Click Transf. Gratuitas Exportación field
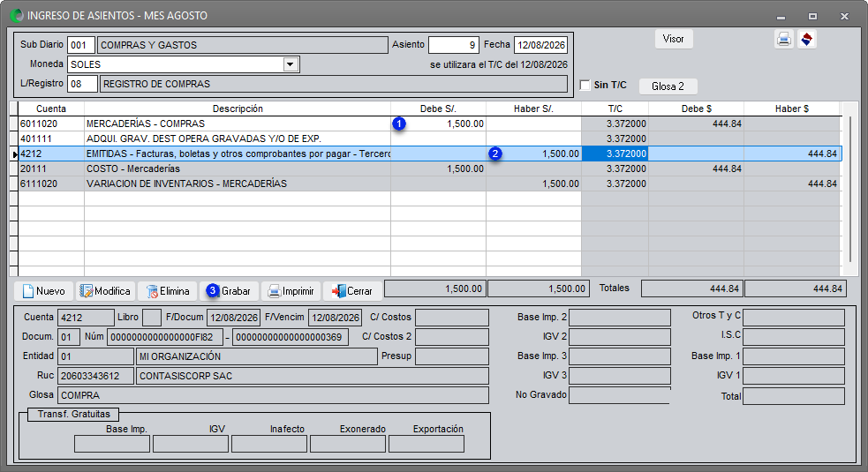Viewport: 868px width, 472px height. pos(426,444)
